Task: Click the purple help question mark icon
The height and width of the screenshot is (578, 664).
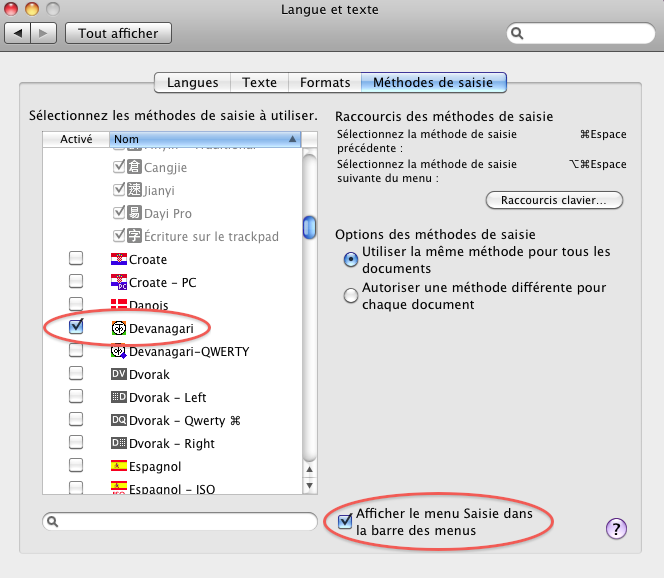Action: pyautogui.click(x=616, y=529)
